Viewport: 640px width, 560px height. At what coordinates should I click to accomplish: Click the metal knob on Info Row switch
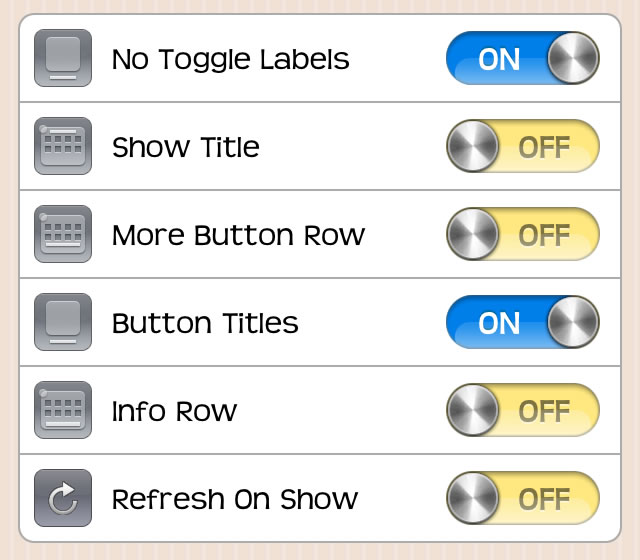tap(473, 410)
